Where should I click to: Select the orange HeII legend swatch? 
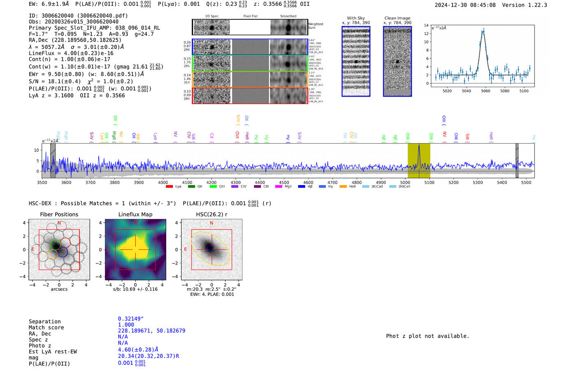(x=343, y=187)
